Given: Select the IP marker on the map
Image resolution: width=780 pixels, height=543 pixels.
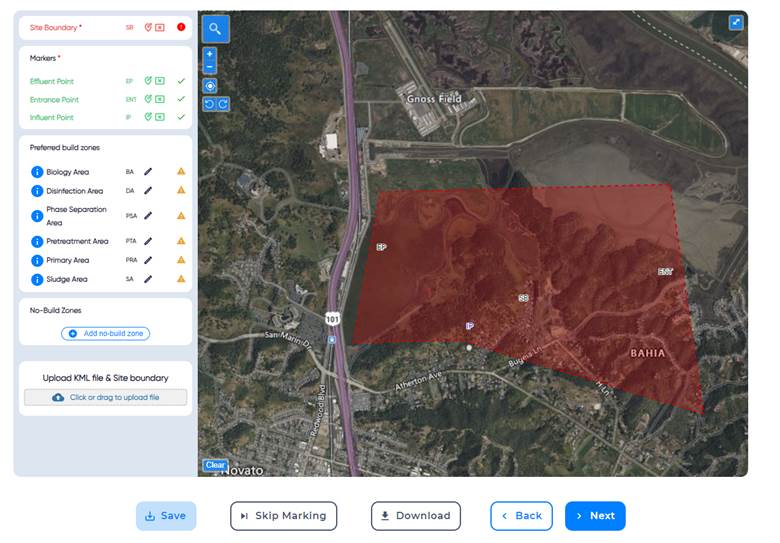Looking at the screenshot, I should [470, 326].
